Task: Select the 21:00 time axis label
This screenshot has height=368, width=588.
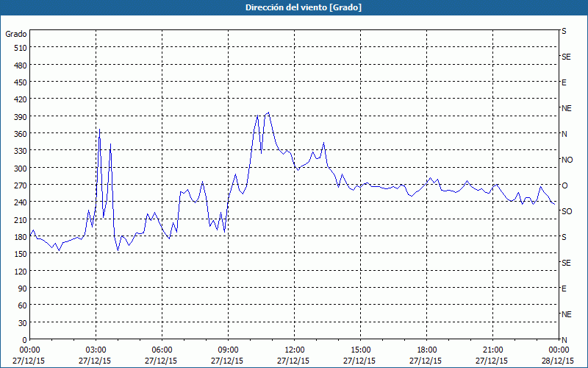Action: click(492, 350)
